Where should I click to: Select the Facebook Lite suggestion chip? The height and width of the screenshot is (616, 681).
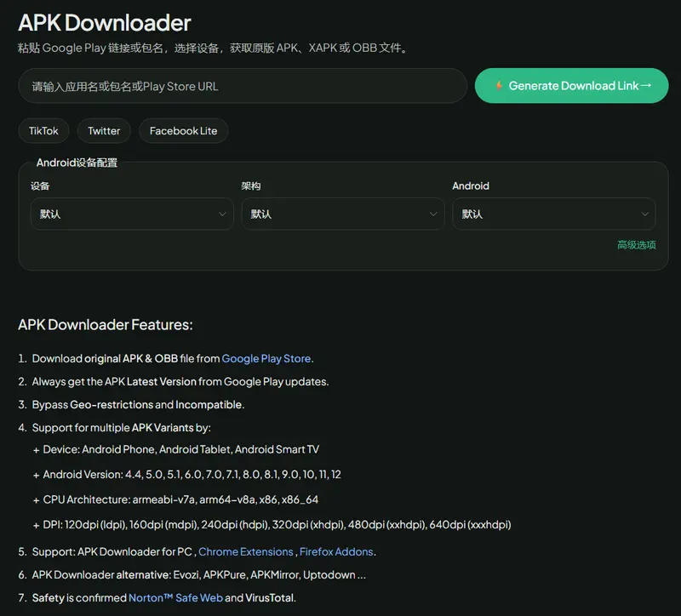(x=183, y=131)
